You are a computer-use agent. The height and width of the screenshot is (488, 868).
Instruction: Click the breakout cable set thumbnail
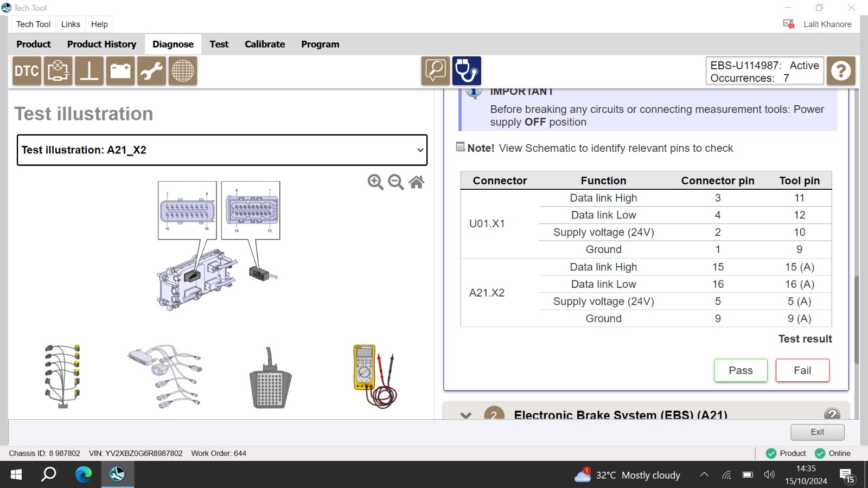165,376
